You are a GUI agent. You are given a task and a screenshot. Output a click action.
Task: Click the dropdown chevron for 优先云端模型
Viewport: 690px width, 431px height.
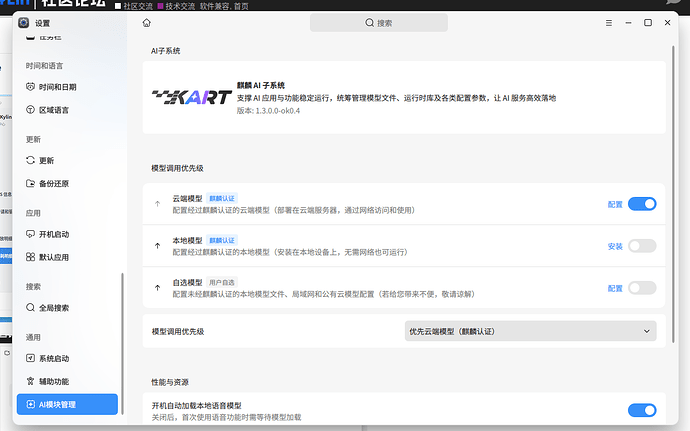click(646, 331)
